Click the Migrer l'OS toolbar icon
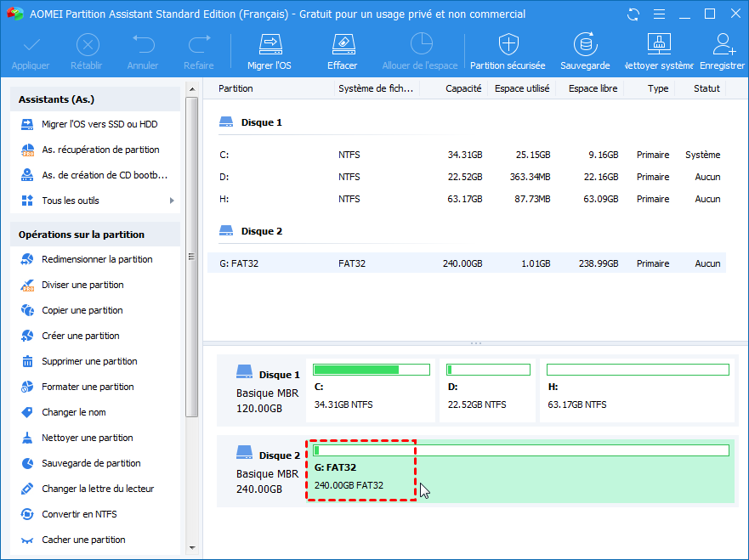Viewport: 749px width, 560px height. click(269, 45)
